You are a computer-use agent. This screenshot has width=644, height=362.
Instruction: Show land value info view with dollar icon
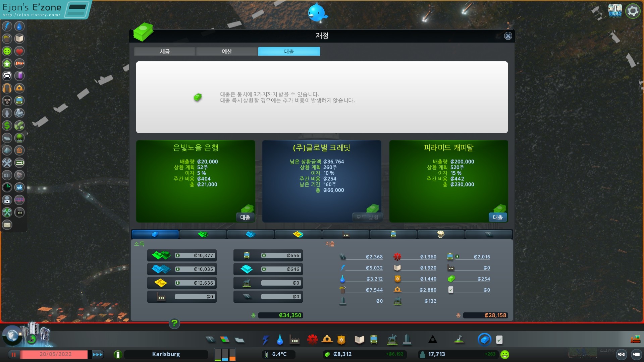click(x=7, y=125)
